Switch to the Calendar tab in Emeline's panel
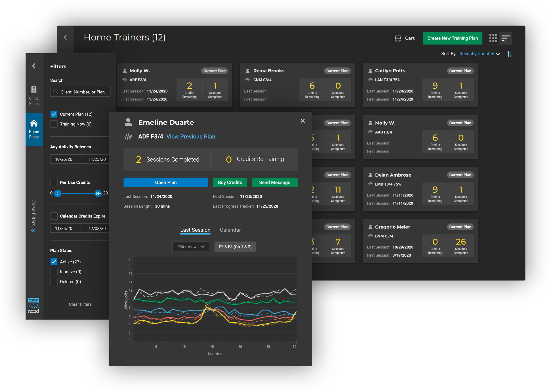Screen dimensions: 551x392 230,230
